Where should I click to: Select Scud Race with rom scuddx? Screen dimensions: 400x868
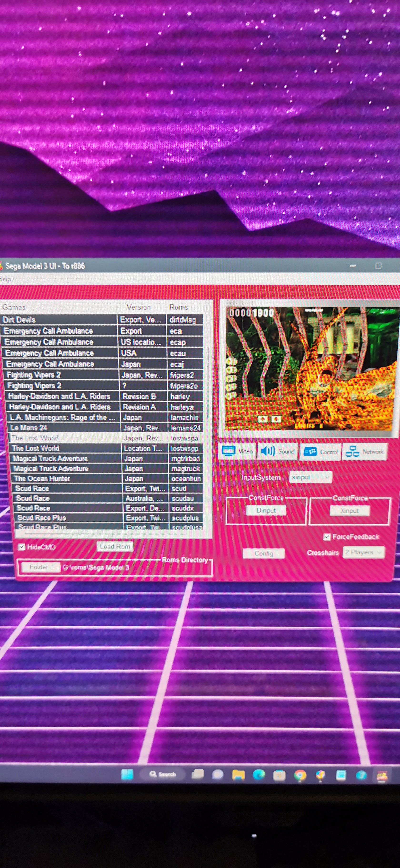pos(109,508)
